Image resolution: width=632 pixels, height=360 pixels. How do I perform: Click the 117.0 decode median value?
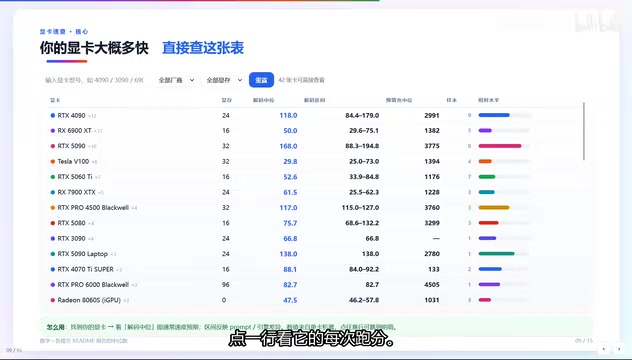[288, 208]
